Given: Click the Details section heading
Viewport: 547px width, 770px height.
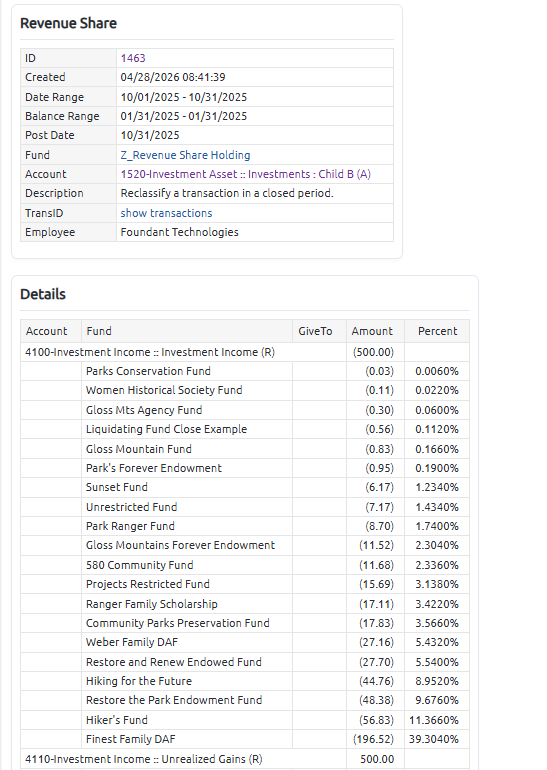Looking at the screenshot, I should click(x=43, y=294).
